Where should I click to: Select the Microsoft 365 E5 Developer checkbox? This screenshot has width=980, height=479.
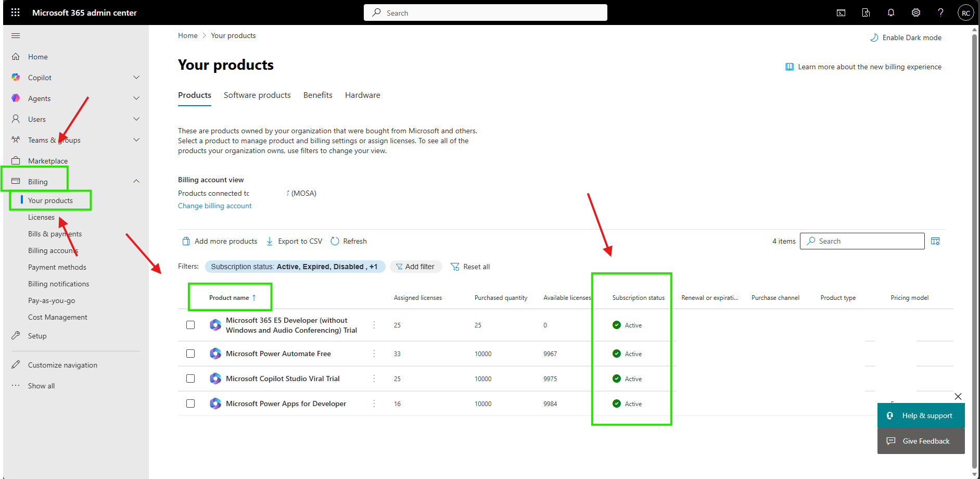pyautogui.click(x=190, y=325)
